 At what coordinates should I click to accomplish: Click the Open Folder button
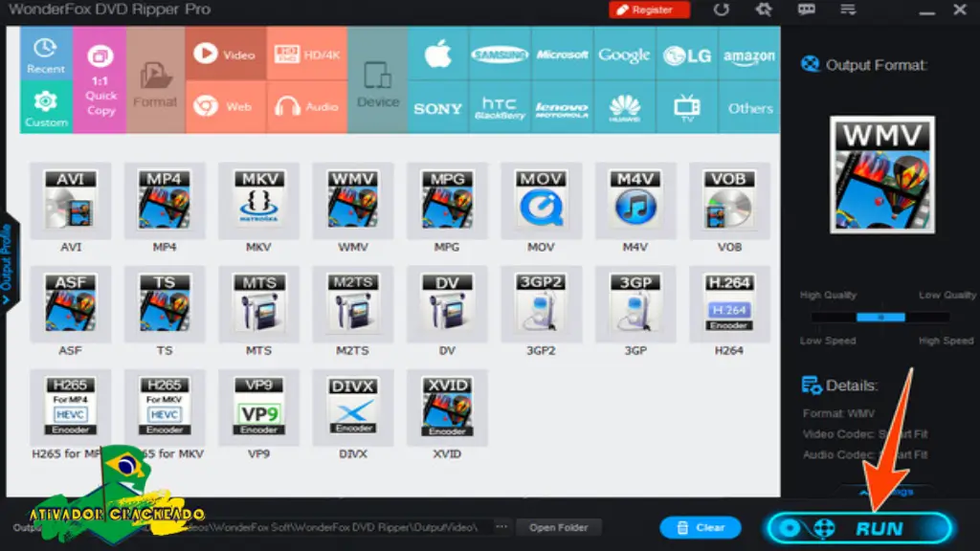coord(558,527)
